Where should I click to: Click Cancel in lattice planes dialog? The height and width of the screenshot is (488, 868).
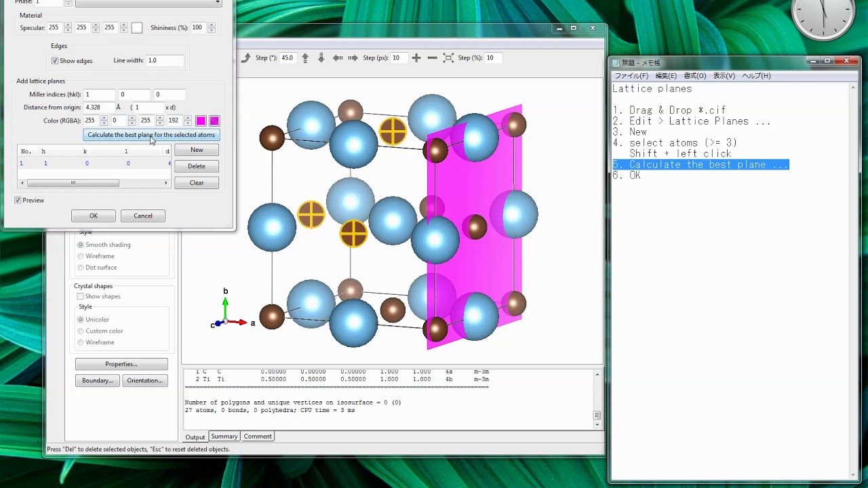143,216
